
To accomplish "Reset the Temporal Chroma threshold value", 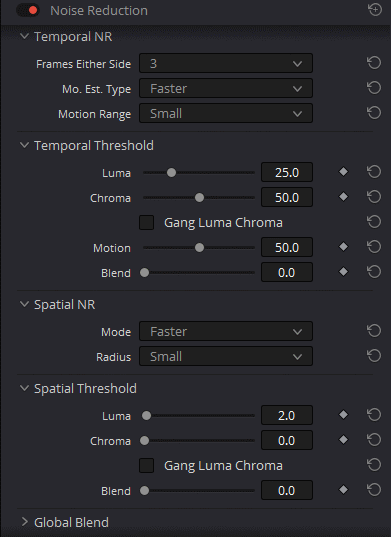I will tap(374, 197).
